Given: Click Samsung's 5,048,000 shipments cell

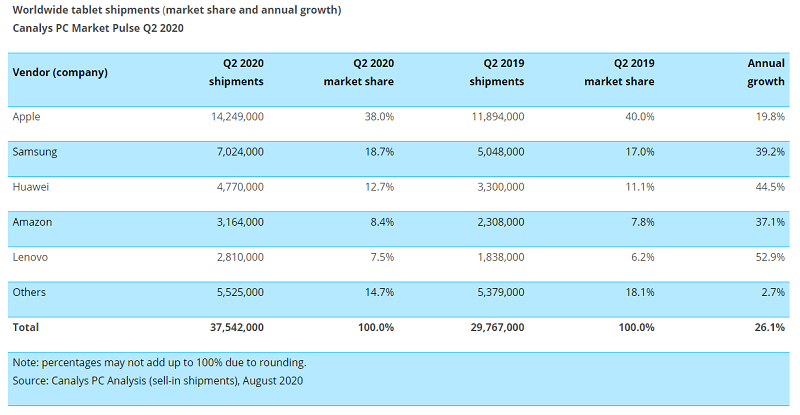Looking at the screenshot, I should click(501, 152).
